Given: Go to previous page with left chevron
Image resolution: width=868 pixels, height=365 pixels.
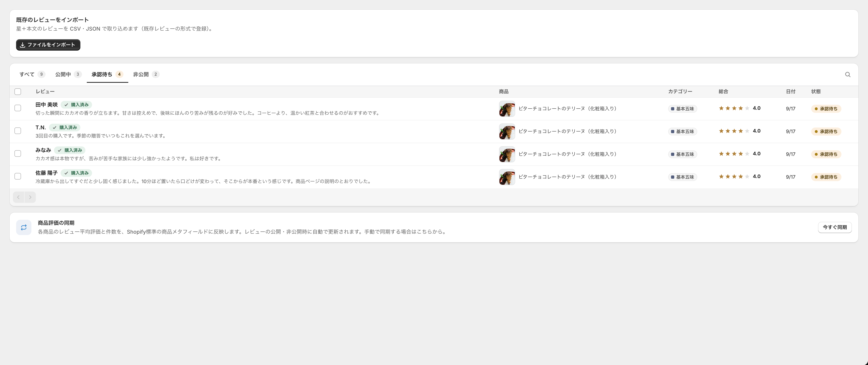Looking at the screenshot, I should coord(19,197).
